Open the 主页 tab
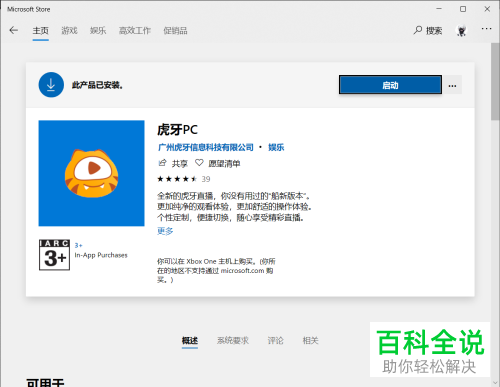500x387 pixels. (41, 31)
